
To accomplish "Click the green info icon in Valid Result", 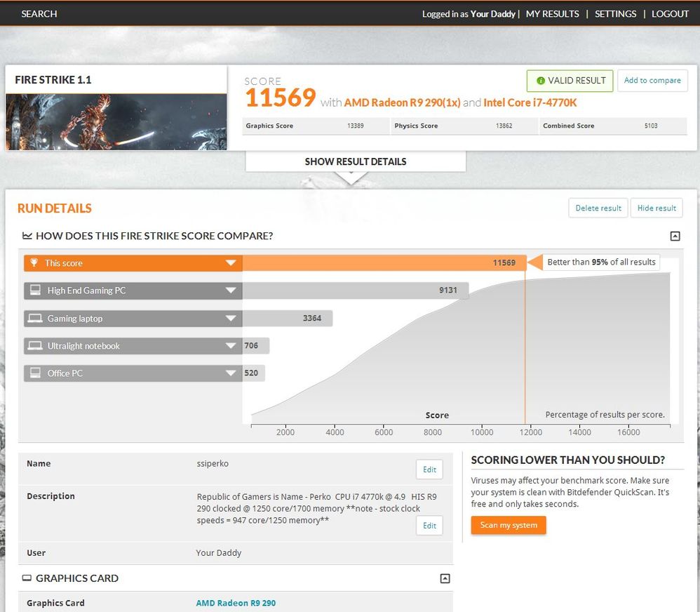I will click(x=541, y=81).
